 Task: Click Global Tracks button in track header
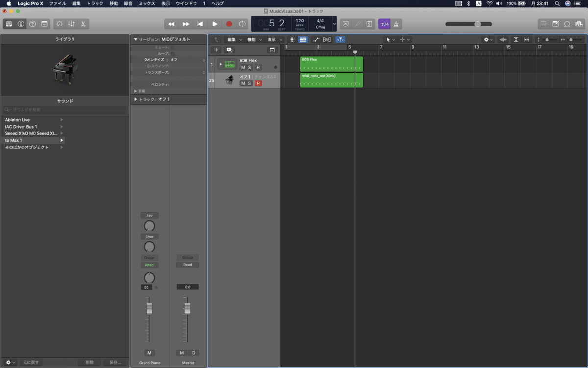pyautogui.click(x=272, y=50)
